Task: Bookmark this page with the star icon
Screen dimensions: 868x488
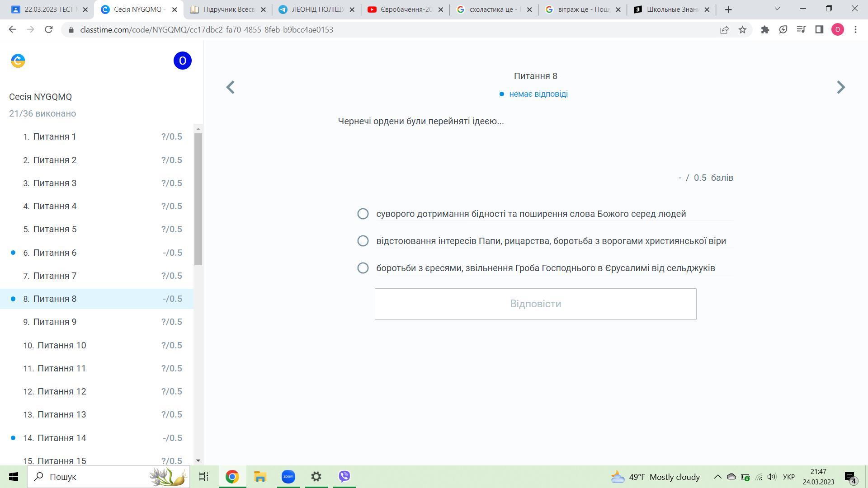Action: pos(742,30)
